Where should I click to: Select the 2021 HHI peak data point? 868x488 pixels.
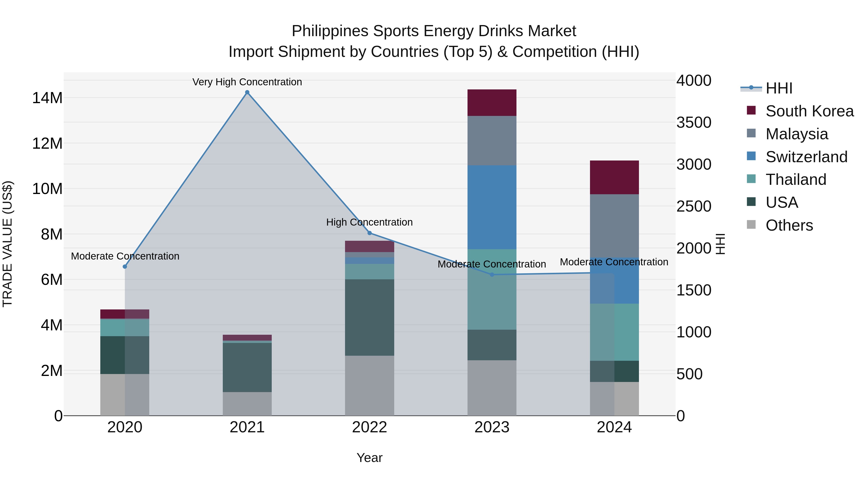[x=247, y=92]
